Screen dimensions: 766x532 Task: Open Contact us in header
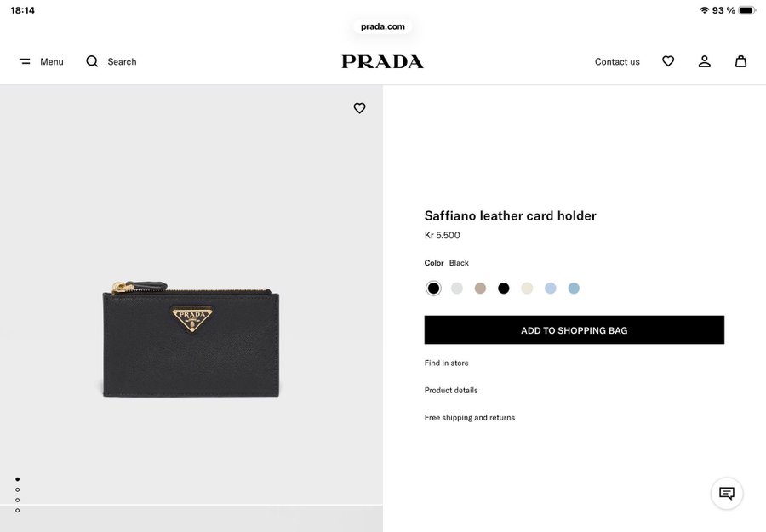pos(617,61)
